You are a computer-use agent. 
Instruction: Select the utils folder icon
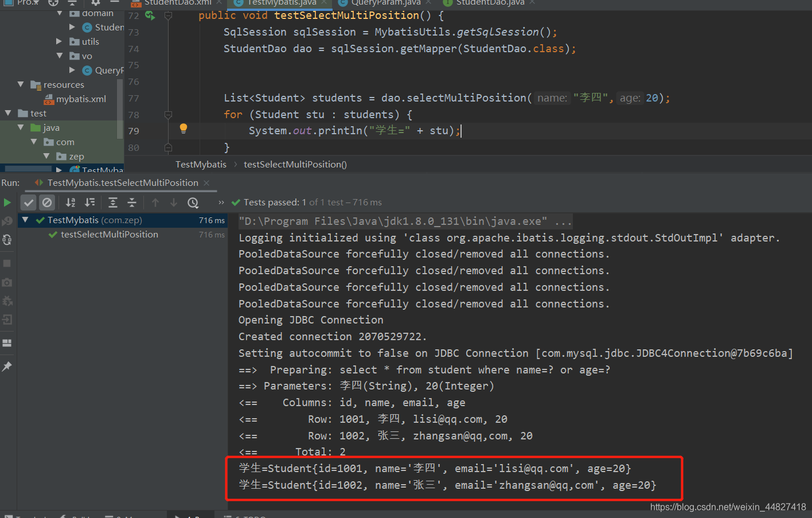point(75,41)
